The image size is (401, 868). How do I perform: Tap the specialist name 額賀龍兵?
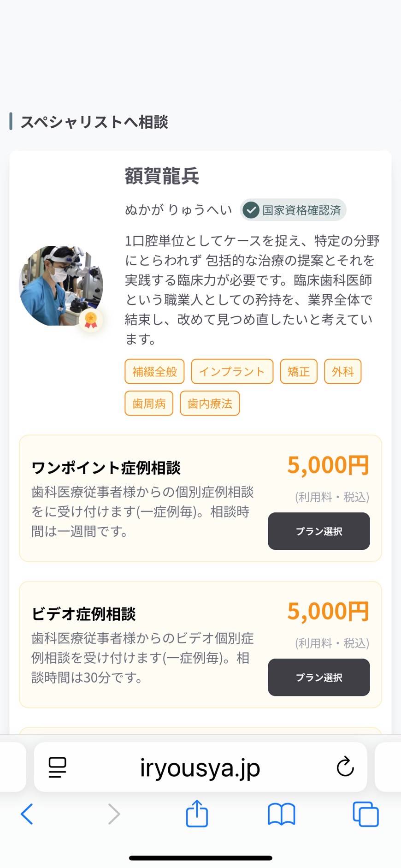[162, 176]
